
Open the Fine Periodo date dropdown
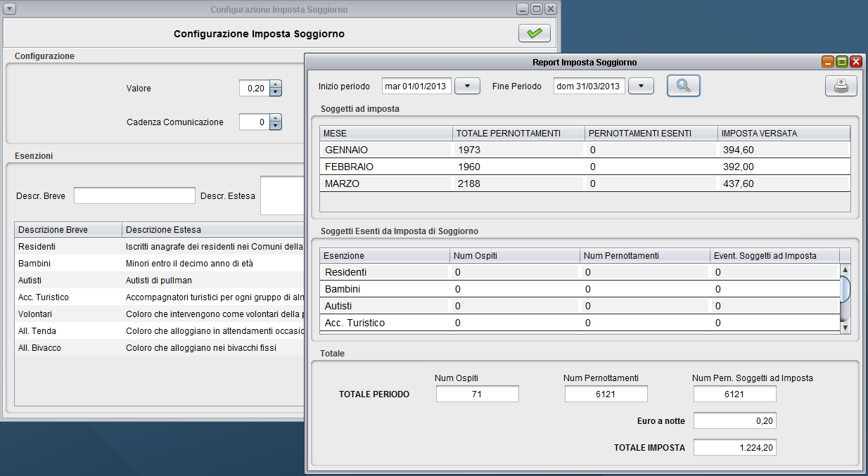641,86
